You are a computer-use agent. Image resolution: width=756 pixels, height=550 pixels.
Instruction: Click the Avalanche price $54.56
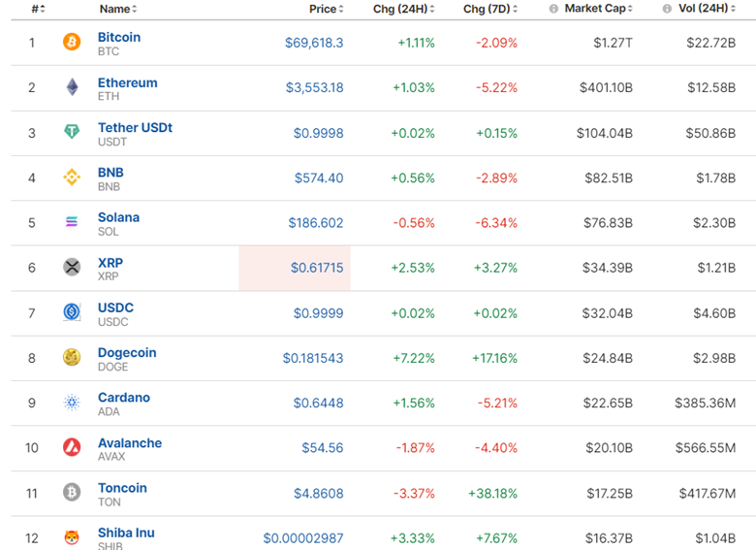[x=323, y=448]
